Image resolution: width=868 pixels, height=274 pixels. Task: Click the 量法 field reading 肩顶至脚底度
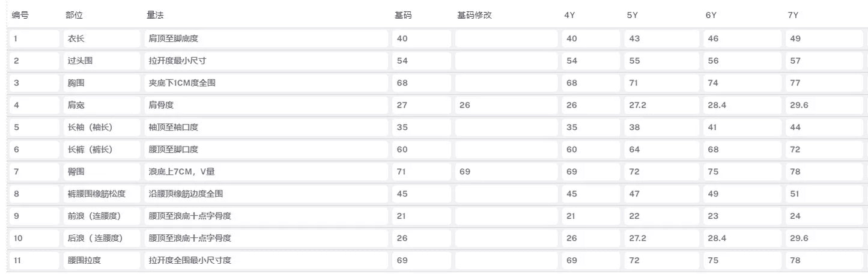[x=266, y=38]
